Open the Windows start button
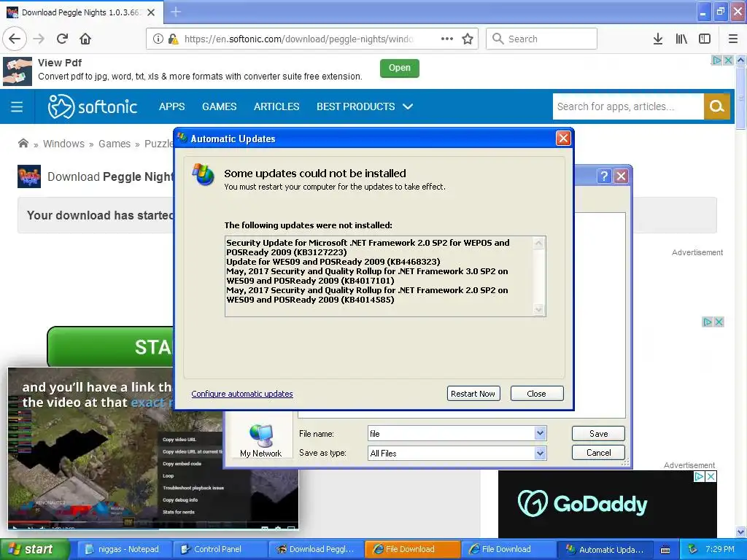The image size is (747, 560). (x=34, y=550)
